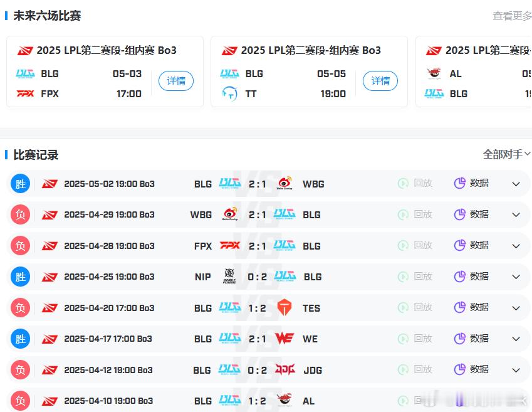Play 回放 replay of 2025-04-28 match
The image size is (532, 412).
pos(415,245)
